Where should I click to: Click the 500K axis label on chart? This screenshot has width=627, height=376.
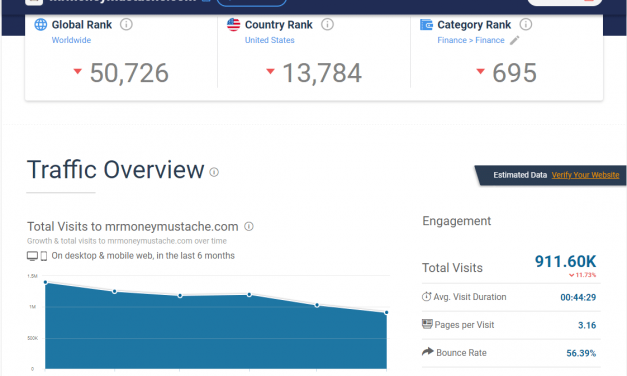[x=32, y=338]
